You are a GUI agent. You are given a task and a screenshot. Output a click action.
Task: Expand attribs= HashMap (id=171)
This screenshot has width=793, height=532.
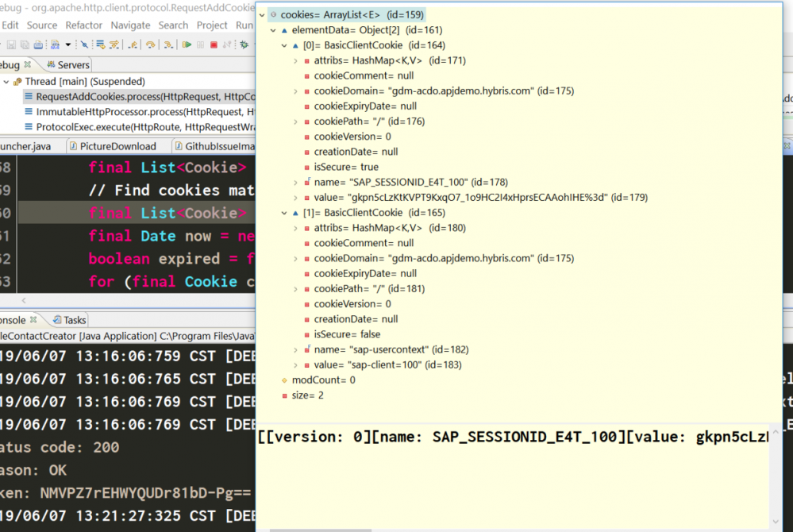pos(295,60)
